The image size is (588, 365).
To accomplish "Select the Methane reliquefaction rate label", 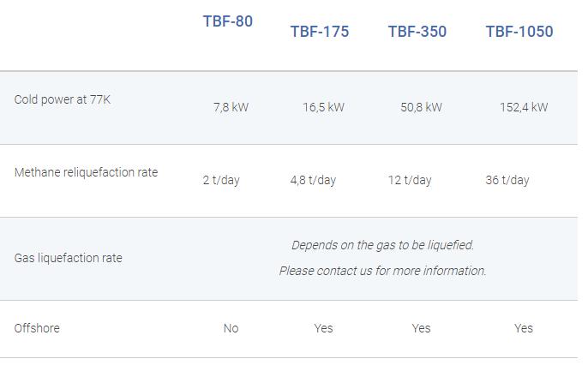I will [86, 172].
